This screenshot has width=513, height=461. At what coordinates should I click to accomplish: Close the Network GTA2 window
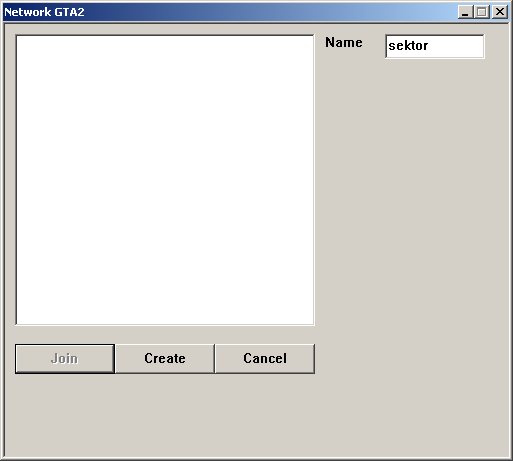tap(500, 12)
